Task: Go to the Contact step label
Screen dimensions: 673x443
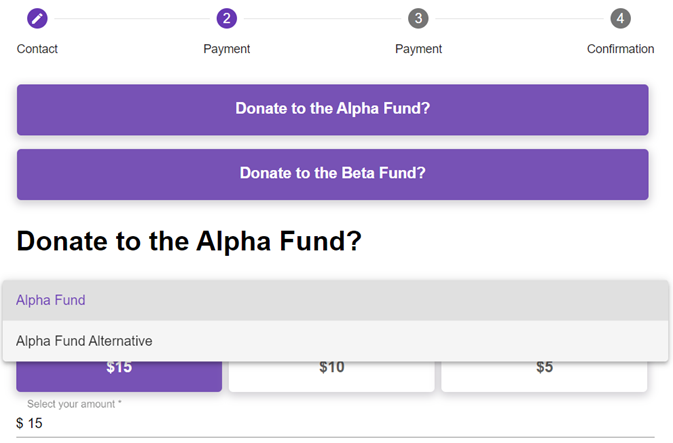Action: coord(37,49)
